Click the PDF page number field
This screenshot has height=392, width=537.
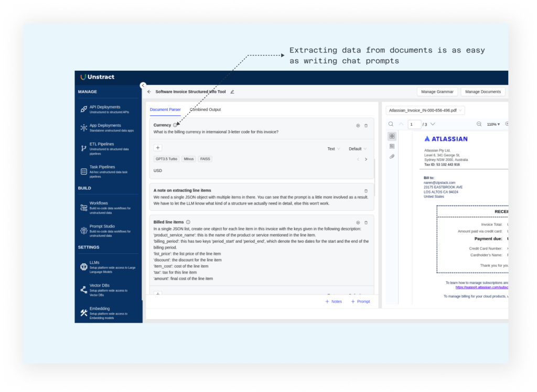[x=414, y=124]
